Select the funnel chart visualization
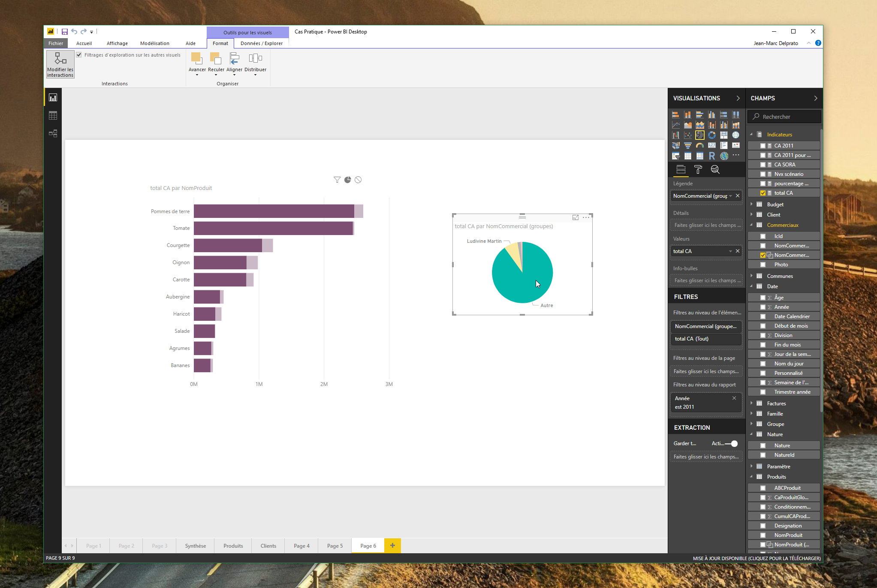The width and height of the screenshot is (877, 588). [687, 145]
